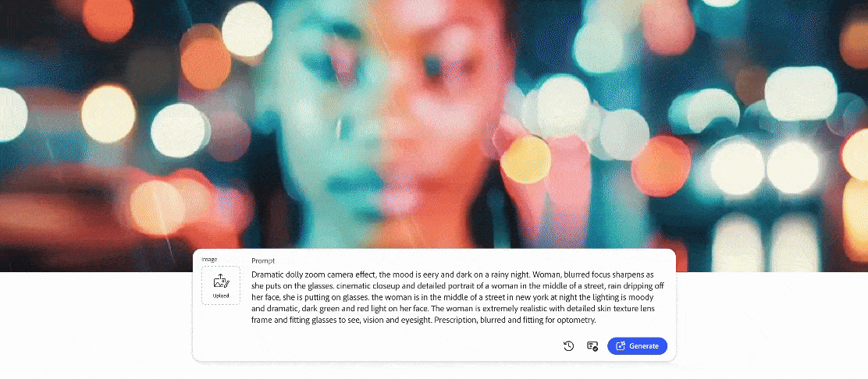Place cursor in the prompt text field
Screen dimensions: 868x379
tap(457, 297)
